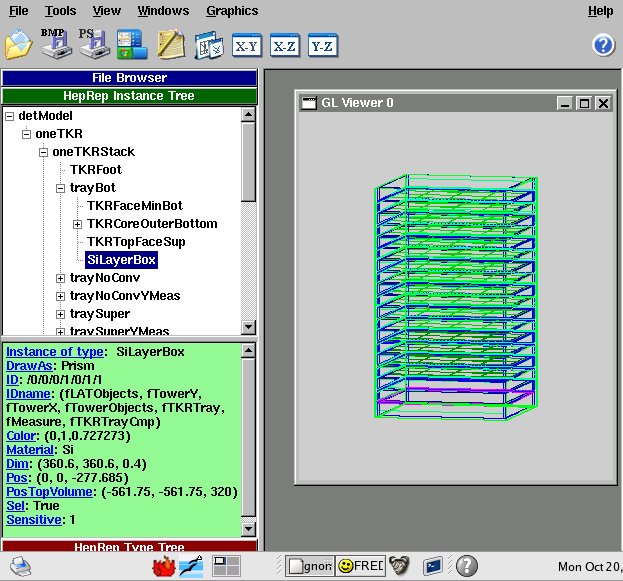Viewport: 623px width, 581px height.
Task: Click the FRED taskbar button
Action: coord(360,566)
